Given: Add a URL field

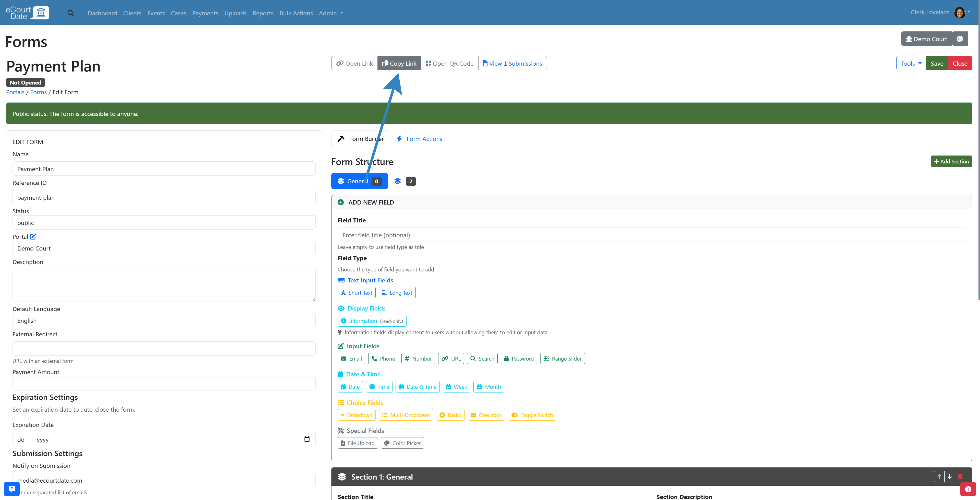Looking at the screenshot, I should pyautogui.click(x=451, y=358).
